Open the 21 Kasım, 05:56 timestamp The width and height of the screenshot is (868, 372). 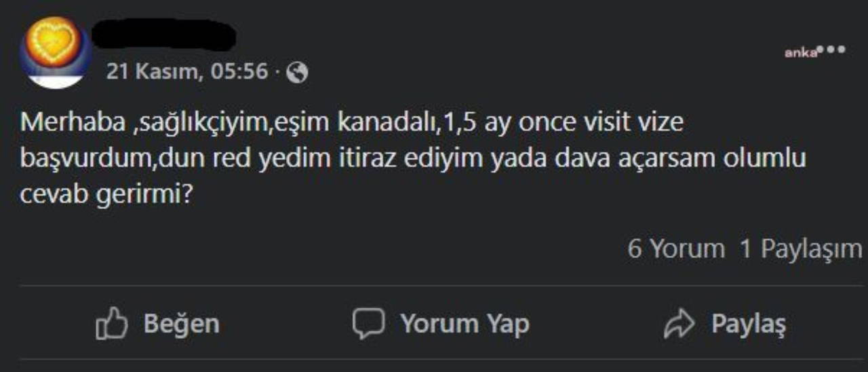[186, 71]
